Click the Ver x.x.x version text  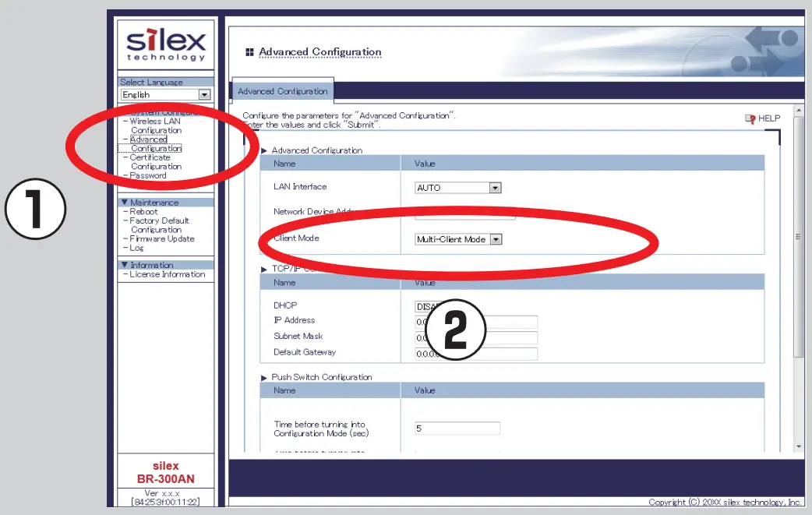point(162,493)
